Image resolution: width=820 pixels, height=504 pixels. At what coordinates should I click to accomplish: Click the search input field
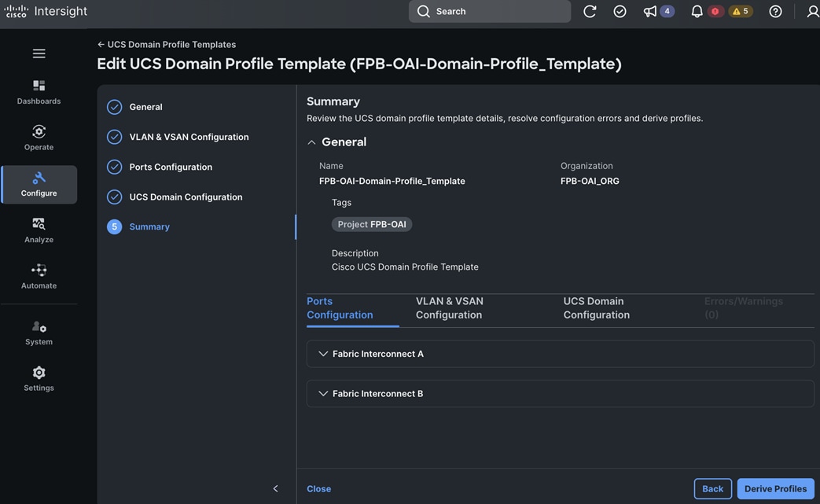[x=490, y=12]
